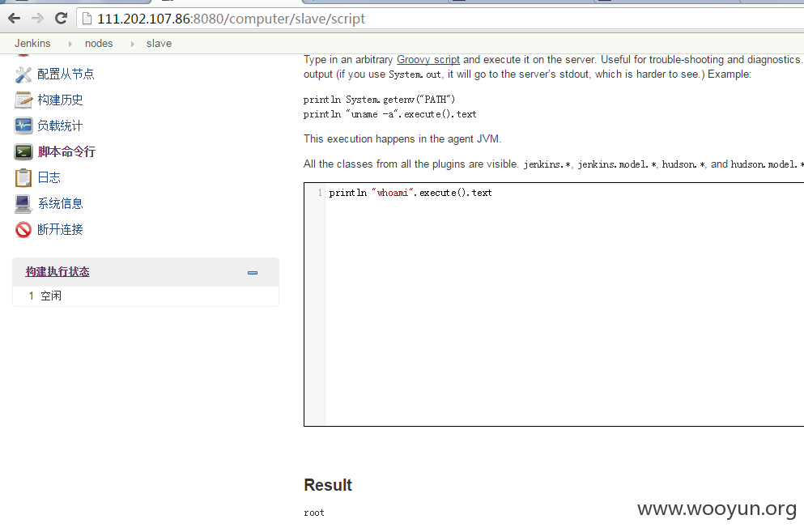Click the page icon in address bar
The width and height of the screenshot is (804, 532).
coord(87,19)
